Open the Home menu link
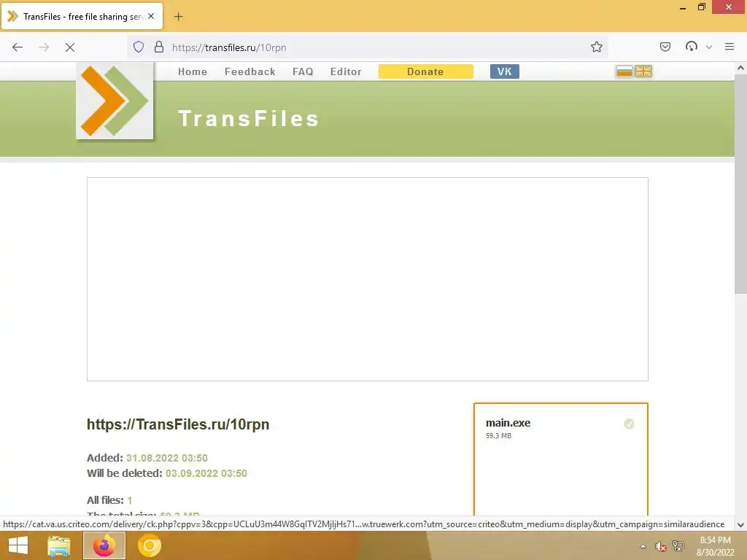 click(193, 72)
